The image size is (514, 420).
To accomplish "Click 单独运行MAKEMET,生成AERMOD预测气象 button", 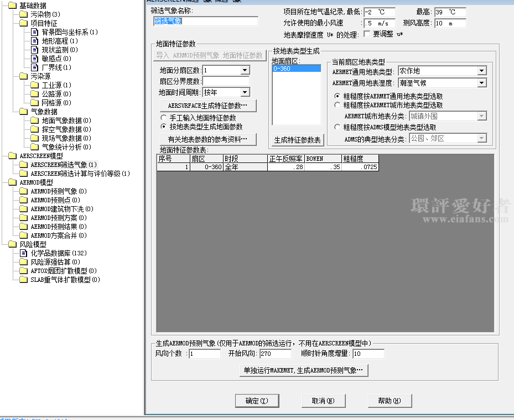I will pyautogui.click(x=304, y=370).
